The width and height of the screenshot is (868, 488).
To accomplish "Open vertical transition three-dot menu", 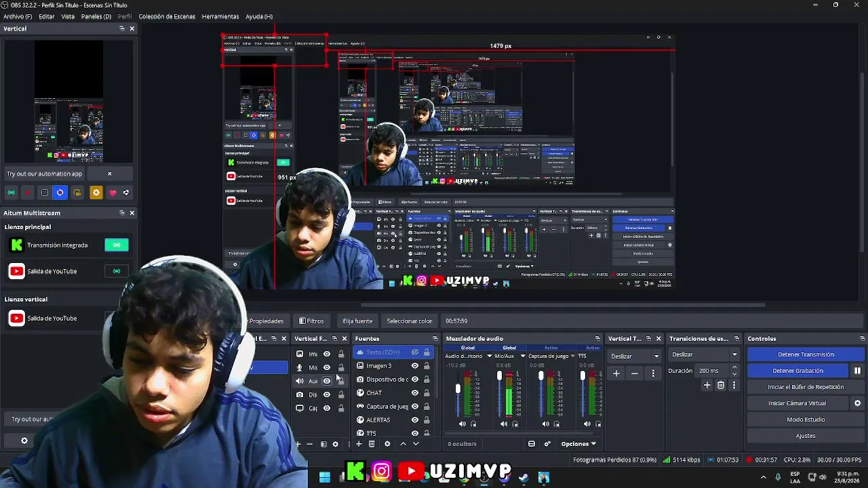I will (x=653, y=373).
